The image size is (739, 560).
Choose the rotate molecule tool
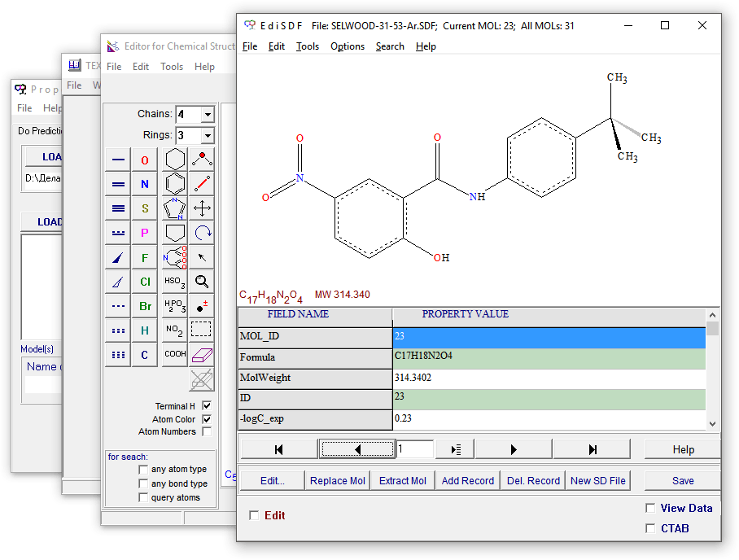click(202, 233)
